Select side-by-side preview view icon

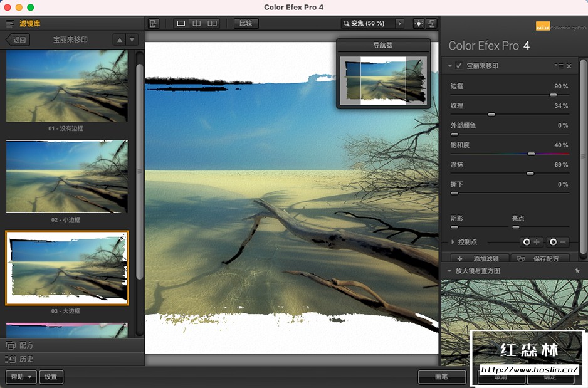(x=213, y=23)
